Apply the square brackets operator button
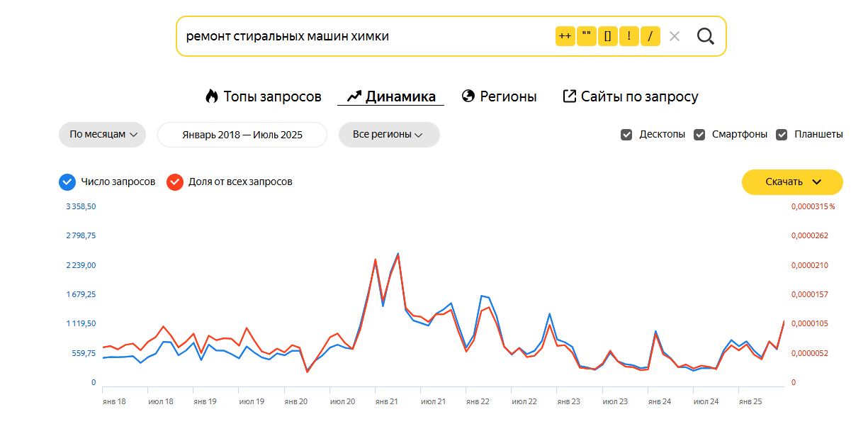Screen dimensions: 868x429 coord(608,36)
